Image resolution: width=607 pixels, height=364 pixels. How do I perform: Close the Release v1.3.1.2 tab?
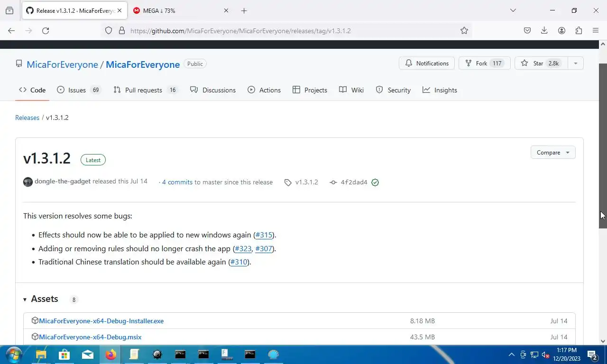120,10
